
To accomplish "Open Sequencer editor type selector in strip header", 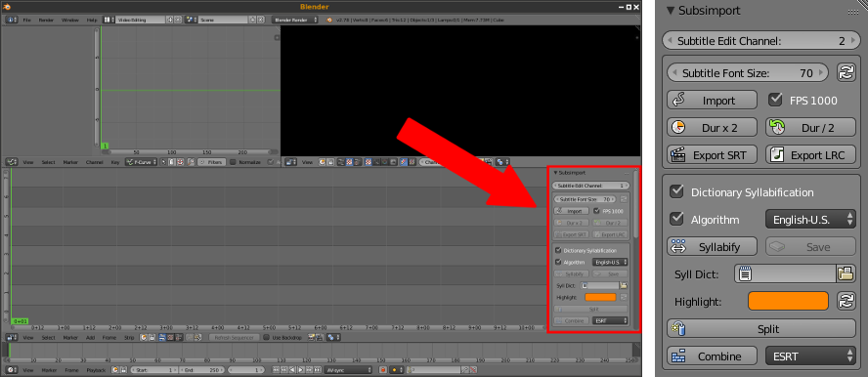I will coord(11,337).
